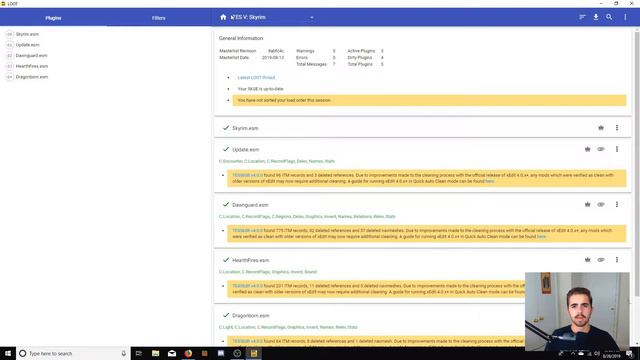Click the 'here' link in Dawnguard.esm message

(x=541, y=236)
